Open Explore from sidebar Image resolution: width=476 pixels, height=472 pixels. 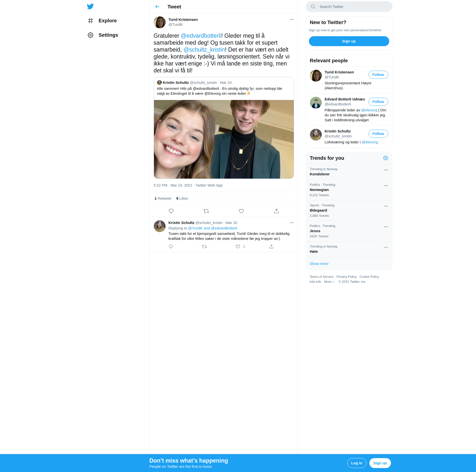(102, 21)
